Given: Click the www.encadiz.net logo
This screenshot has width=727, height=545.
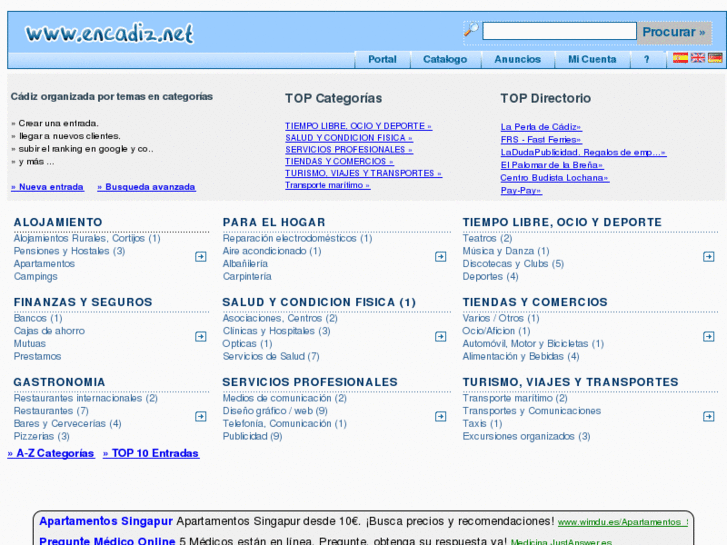Looking at the screenshot, I should point(109,33).
